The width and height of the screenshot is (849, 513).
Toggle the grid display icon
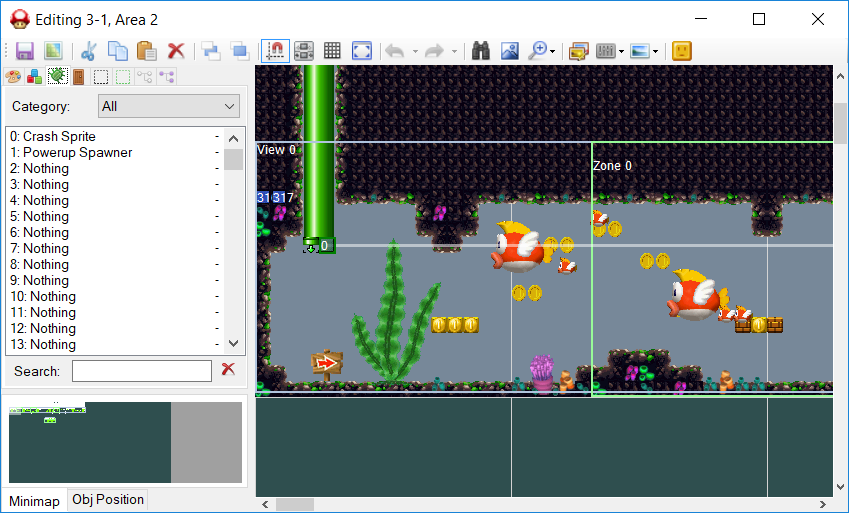click(332, 51)
